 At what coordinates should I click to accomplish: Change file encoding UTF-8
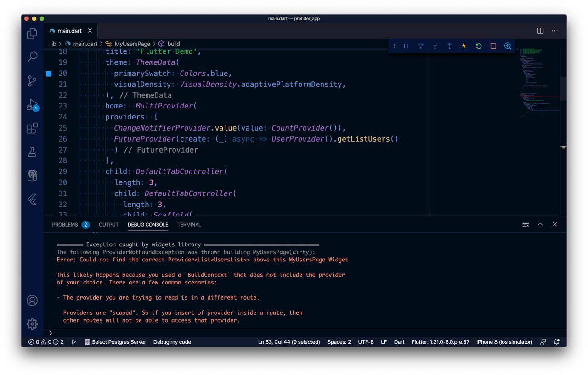coord(366,342)
